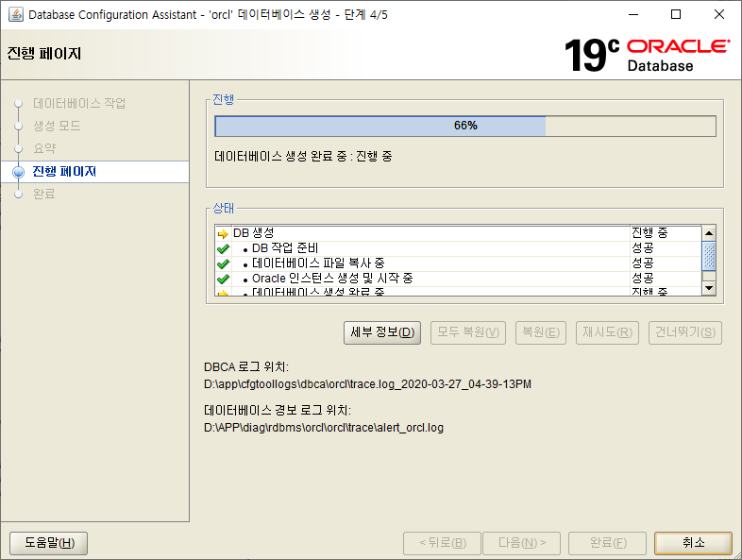Viewport: 742px width, 560px height.
Task: Minimize the Database Configuration Assistant window
Action: [633, 15]
